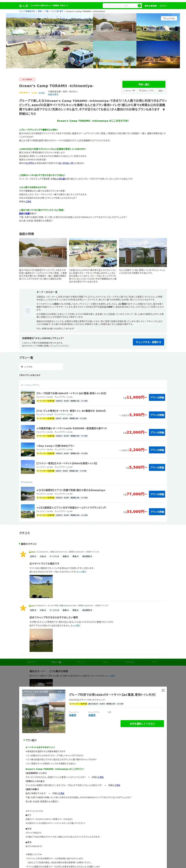This screenshot has width=186, height=868.
Task: Click thumbnail of 冷暖房完備 EZDOME plan
Action: tap(28, 432)
